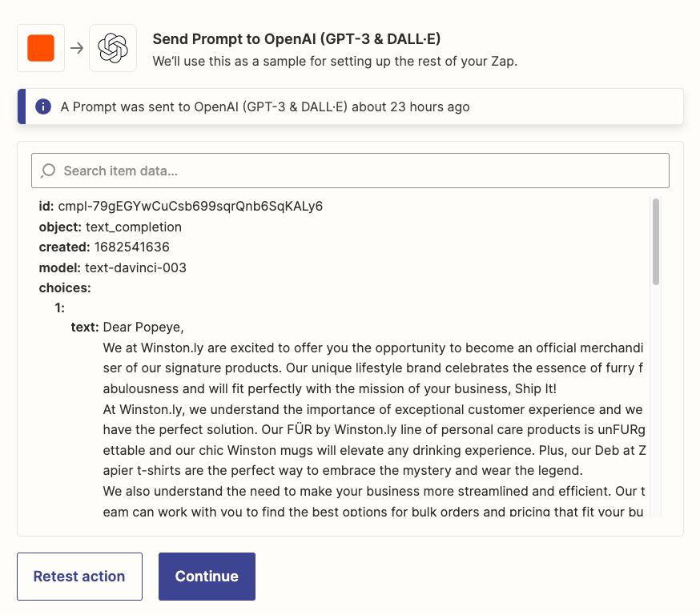700x615 pixels.
Task: Click the blue info icon in banner
Action: 43,107
